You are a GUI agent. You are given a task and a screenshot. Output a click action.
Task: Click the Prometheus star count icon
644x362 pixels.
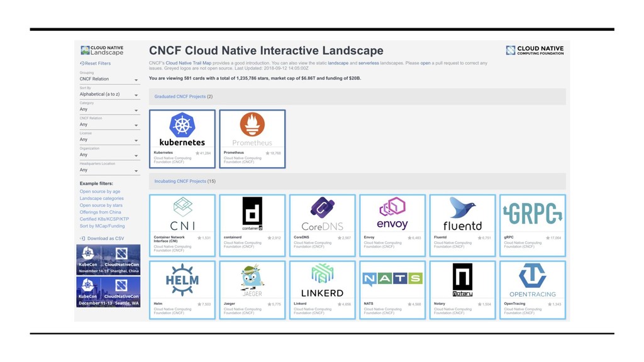click(268, 153)
